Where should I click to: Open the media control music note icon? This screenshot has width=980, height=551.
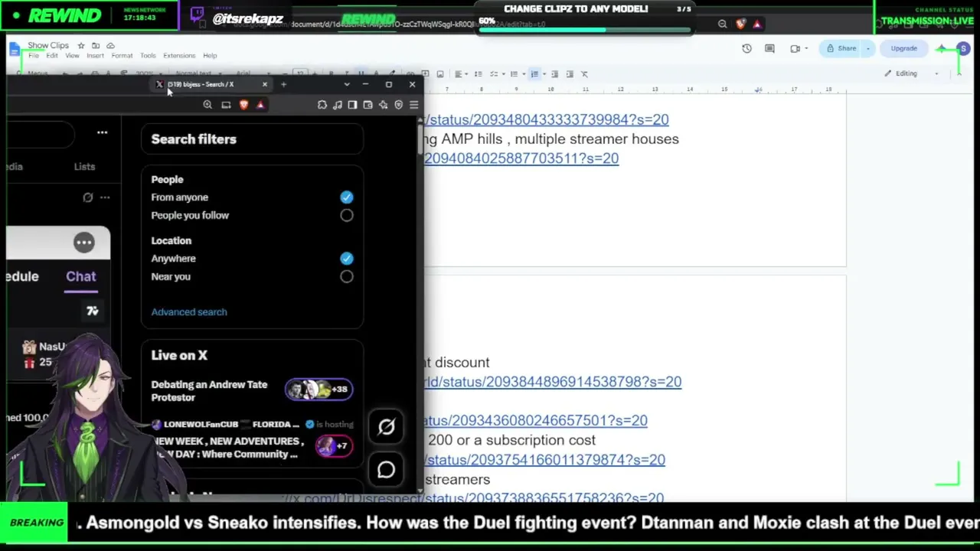[338, 105]
